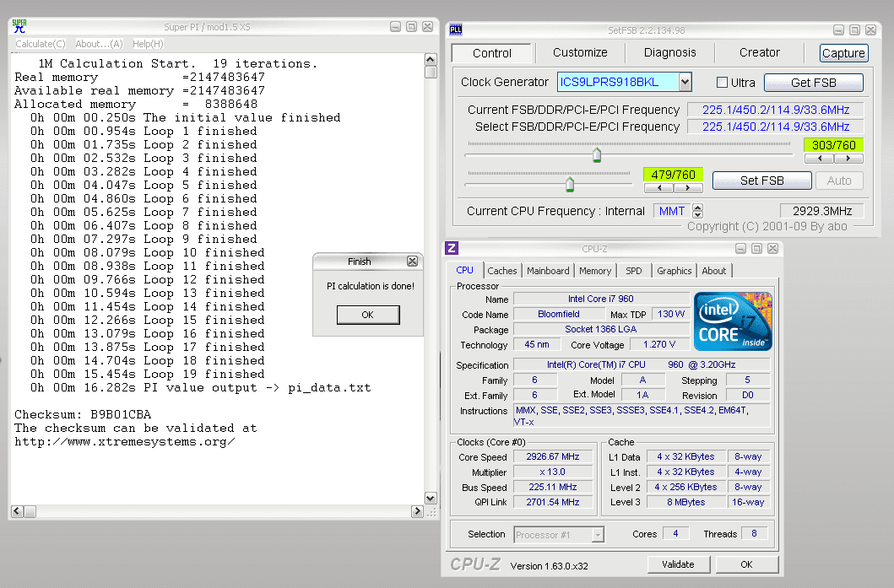Image resolution: width=894 pixels, height=588 pixels.
Task: Switch to SetFSB Diagnosis tab
Action: point(670,52)
